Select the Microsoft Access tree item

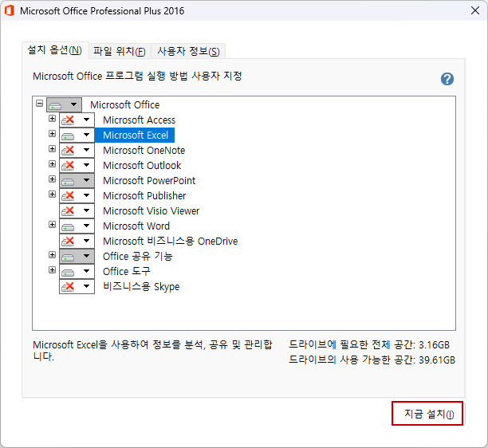pyautogui.click(x=139, y=120)
